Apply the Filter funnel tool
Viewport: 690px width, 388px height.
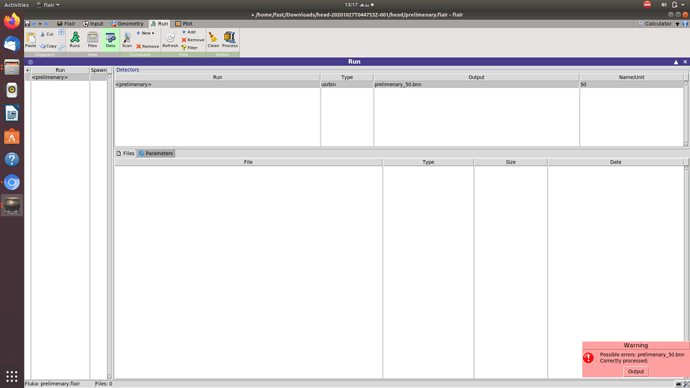coord(190,48)
